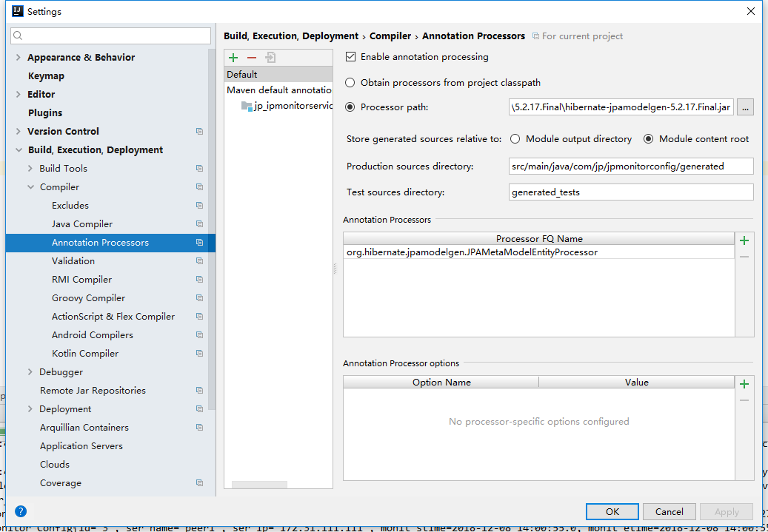
Task: Click project-level icon next to Deployment
Action: pyautogui.click(x=199, y=409)
